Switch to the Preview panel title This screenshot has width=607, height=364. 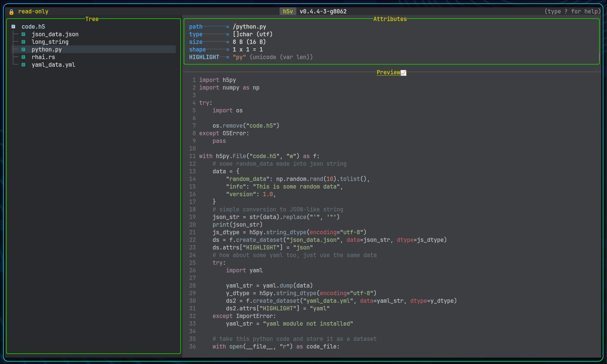[x=388, y=72]
